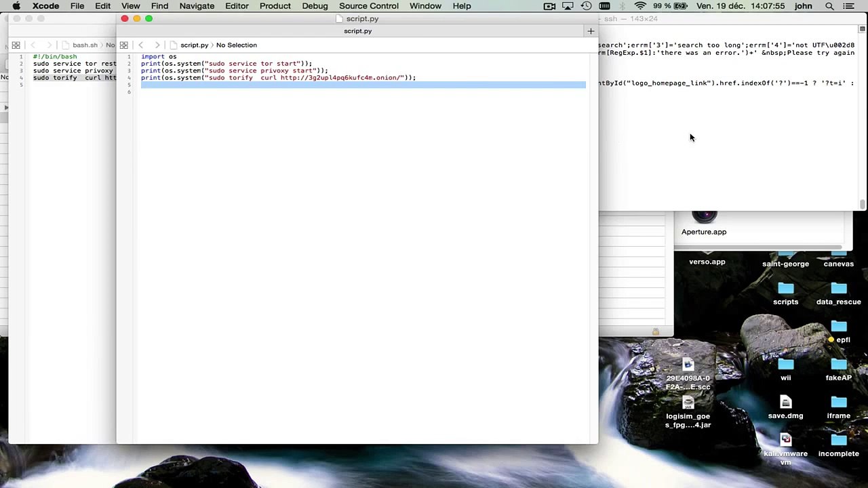Select the verso.app desktop item
868x488 pixels.
(707, 262)
